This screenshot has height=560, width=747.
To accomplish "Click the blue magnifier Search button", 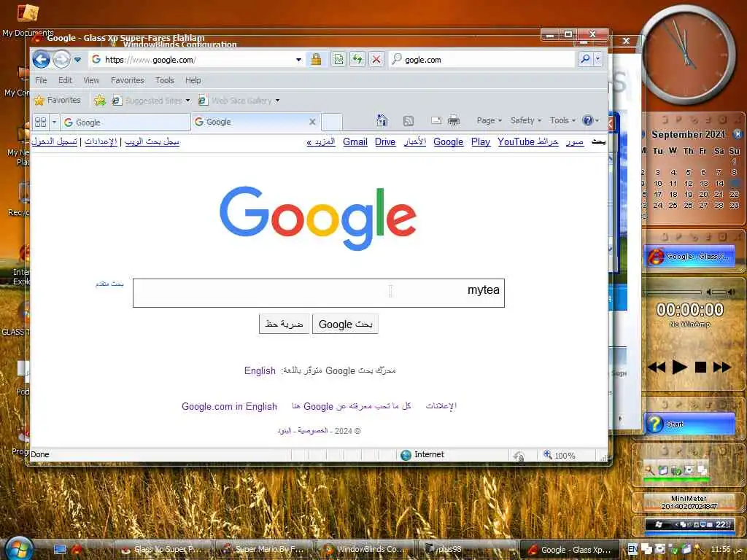I will (585, 59).
